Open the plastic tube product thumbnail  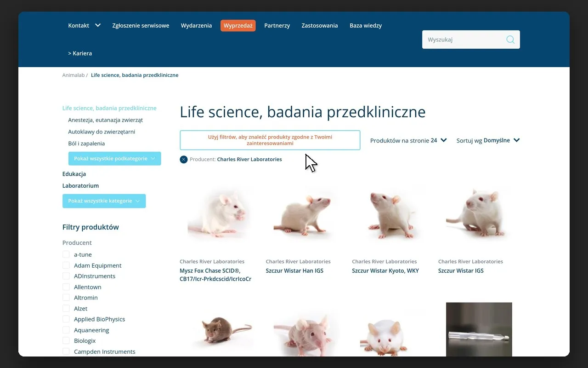(x=479, y=329)
